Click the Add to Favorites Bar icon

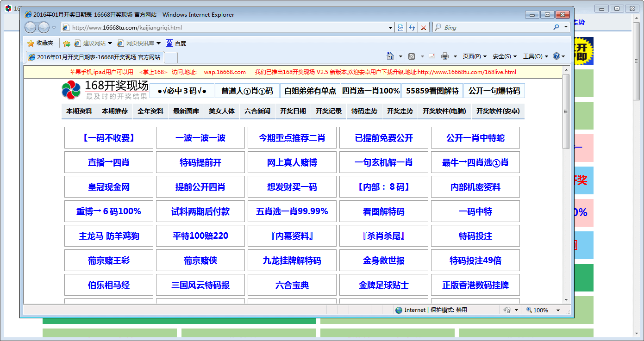click(x=67, y=43)
